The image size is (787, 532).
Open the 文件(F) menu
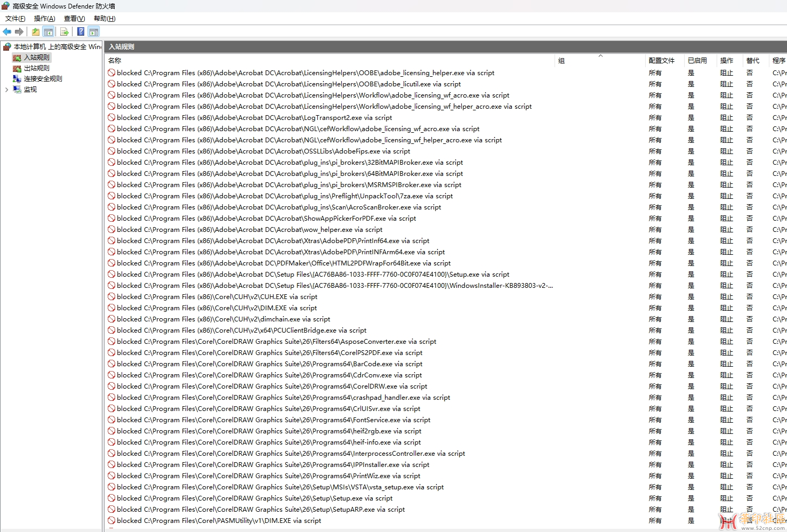tap(15, 19)
